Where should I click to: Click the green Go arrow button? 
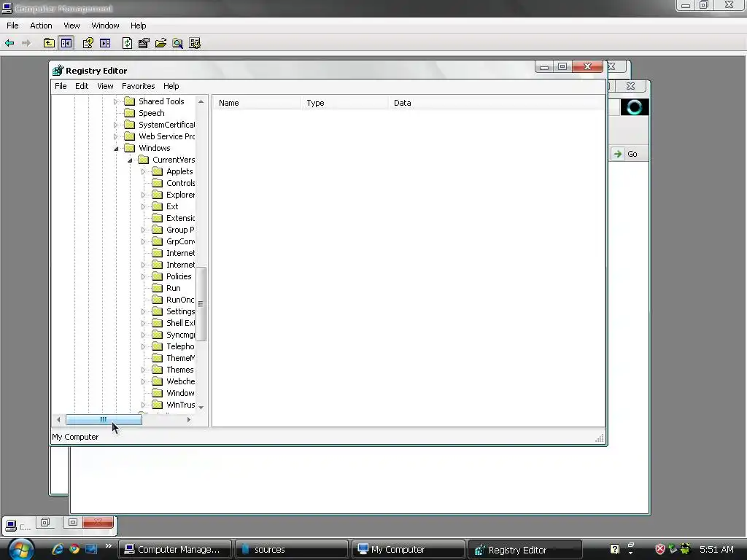[x=618, y=154]
